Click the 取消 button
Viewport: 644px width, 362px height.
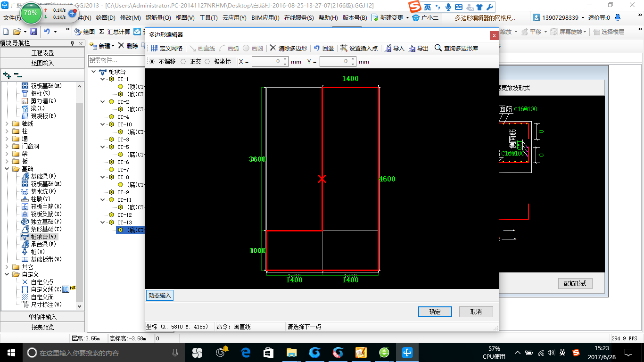tap(476, 312)
